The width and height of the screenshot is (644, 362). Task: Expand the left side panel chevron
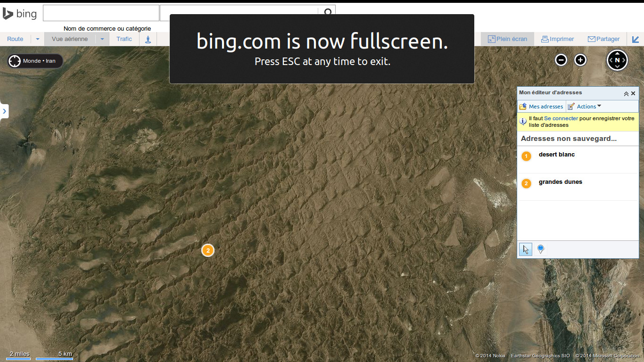[4, 111]
